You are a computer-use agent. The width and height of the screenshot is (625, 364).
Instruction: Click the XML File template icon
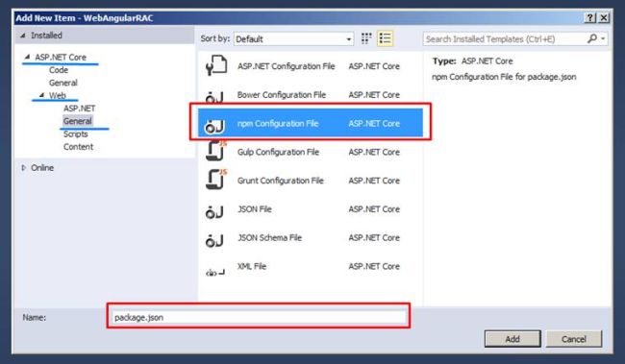point(215,273)
